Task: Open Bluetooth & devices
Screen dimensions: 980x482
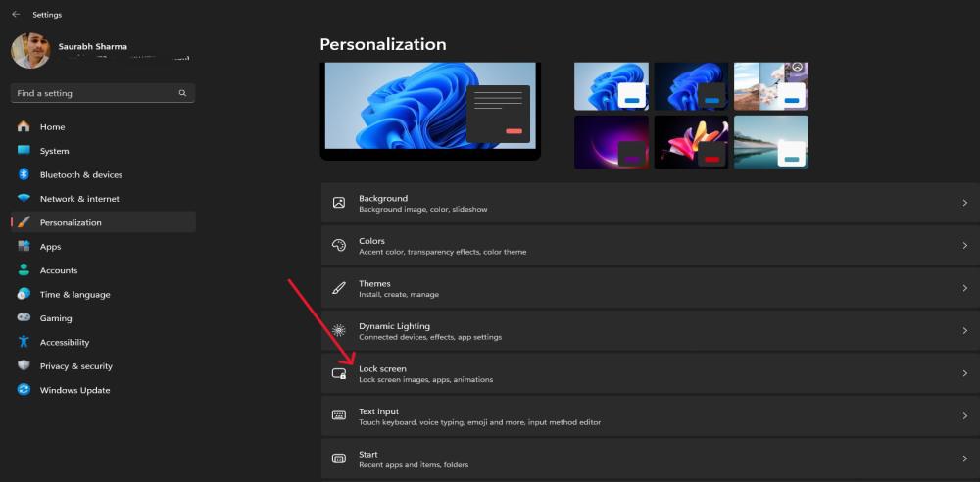Action: 103,174
